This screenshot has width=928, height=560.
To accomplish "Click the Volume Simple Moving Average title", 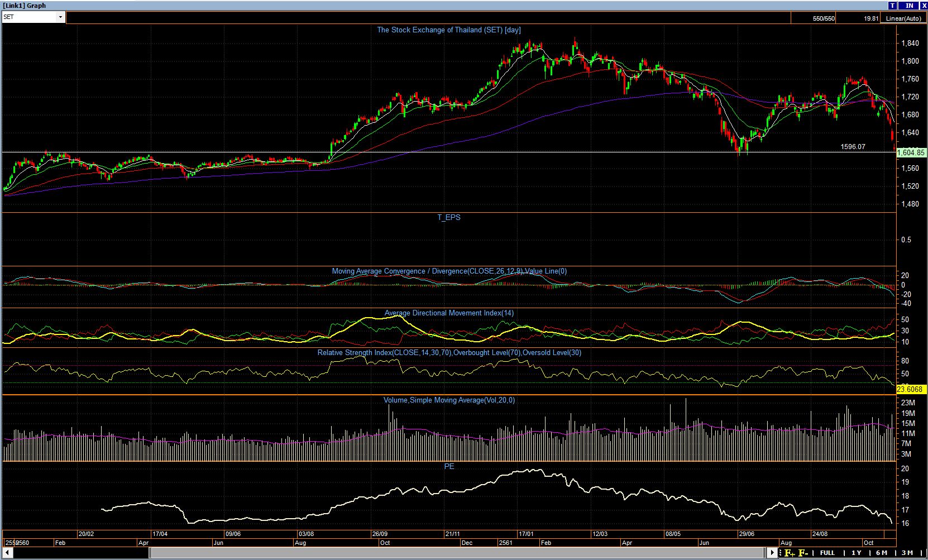I will click(x=449, y=400).
